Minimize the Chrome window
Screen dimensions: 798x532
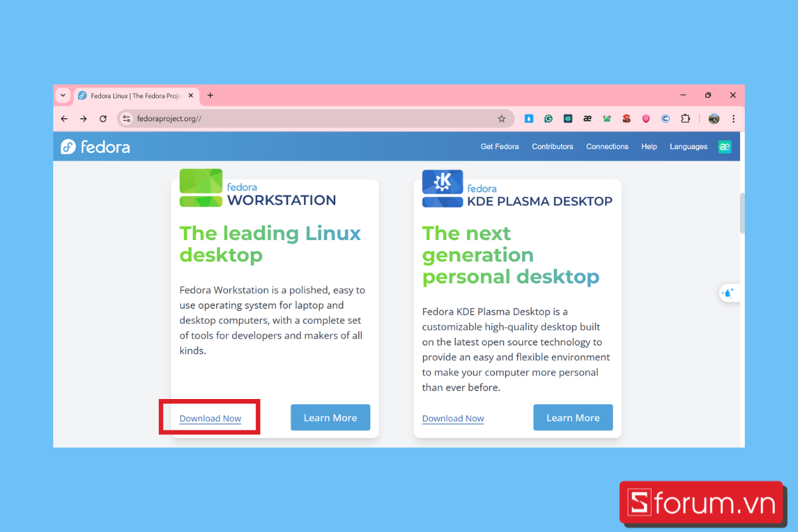[683, 95]
